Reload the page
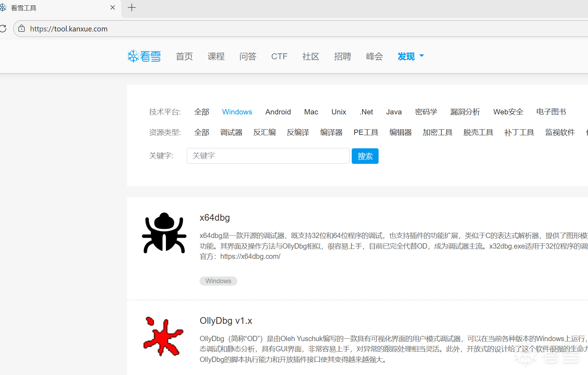 3,29
